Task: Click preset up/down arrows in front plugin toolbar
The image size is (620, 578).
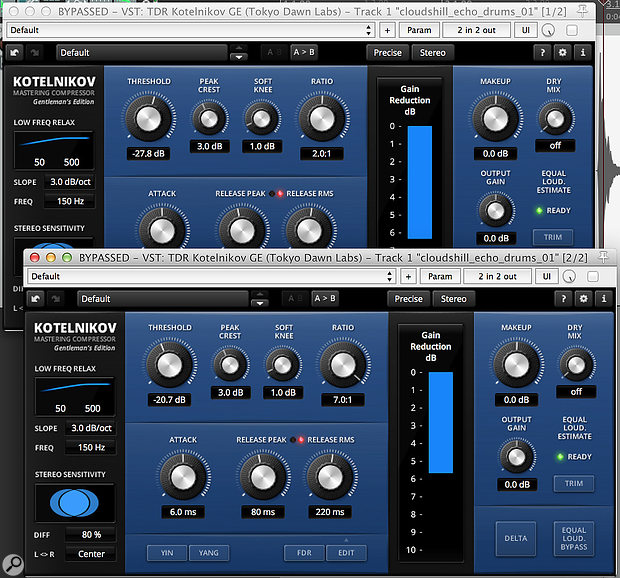Action: tap(260, 299)
